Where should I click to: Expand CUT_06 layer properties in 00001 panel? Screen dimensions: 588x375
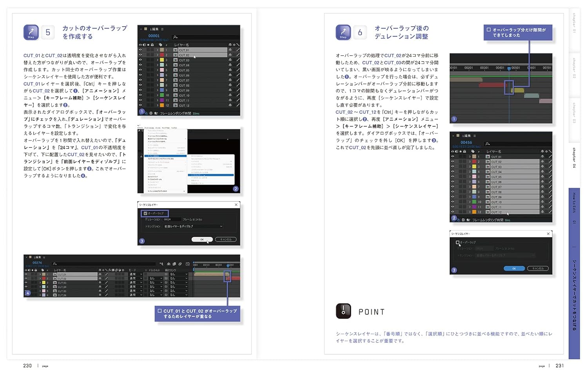point(158,75)
